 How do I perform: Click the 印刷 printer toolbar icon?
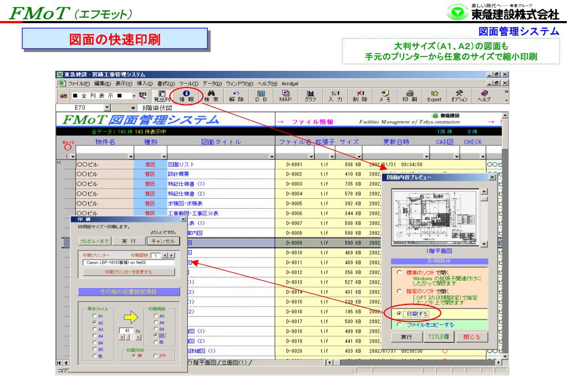[x=410, y=96]
